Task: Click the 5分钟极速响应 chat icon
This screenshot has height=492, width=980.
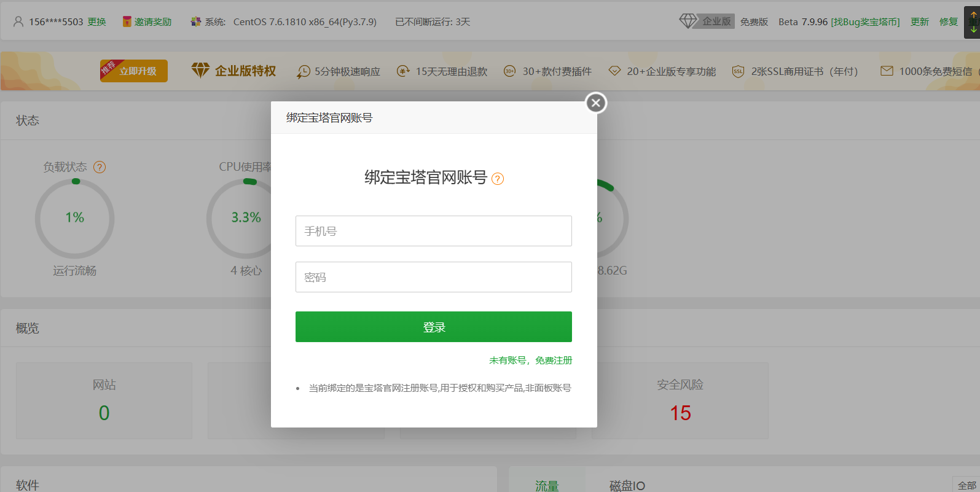Action: click(x=303, y=72)
